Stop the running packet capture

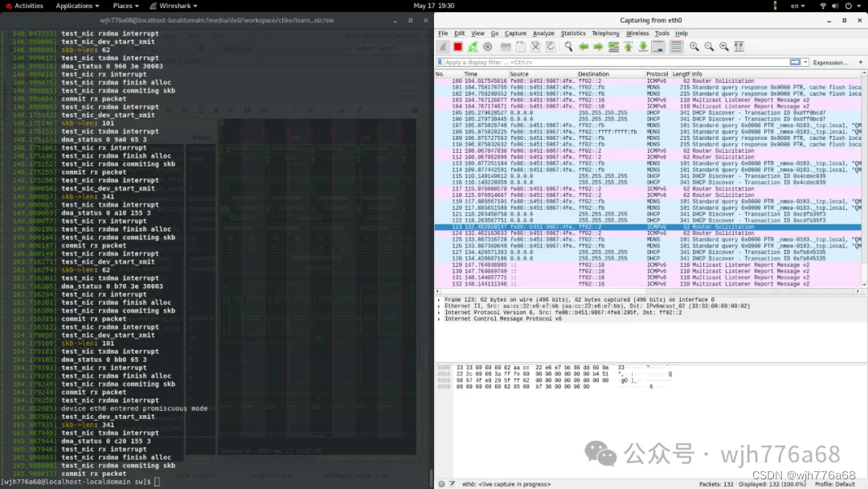(x=458, y=47)
